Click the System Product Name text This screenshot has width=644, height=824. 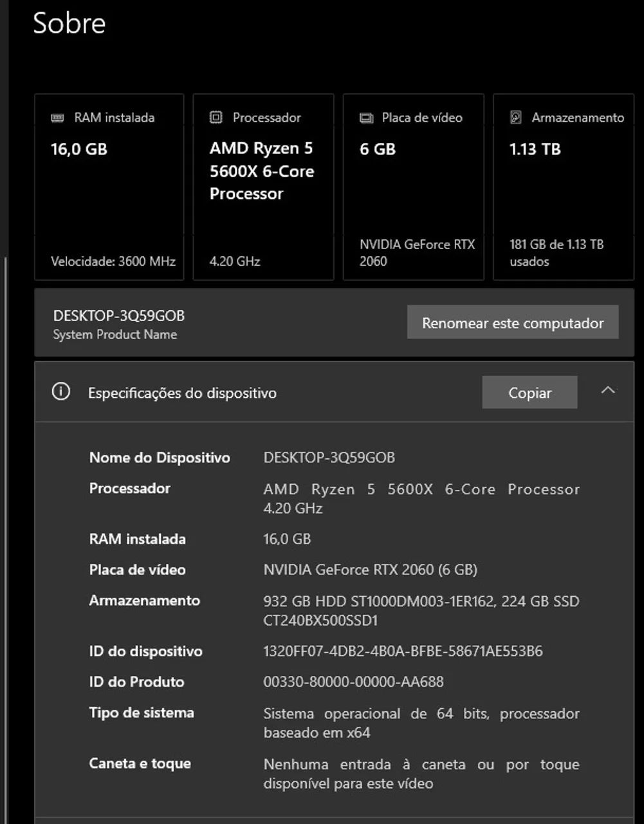[115, 335]
